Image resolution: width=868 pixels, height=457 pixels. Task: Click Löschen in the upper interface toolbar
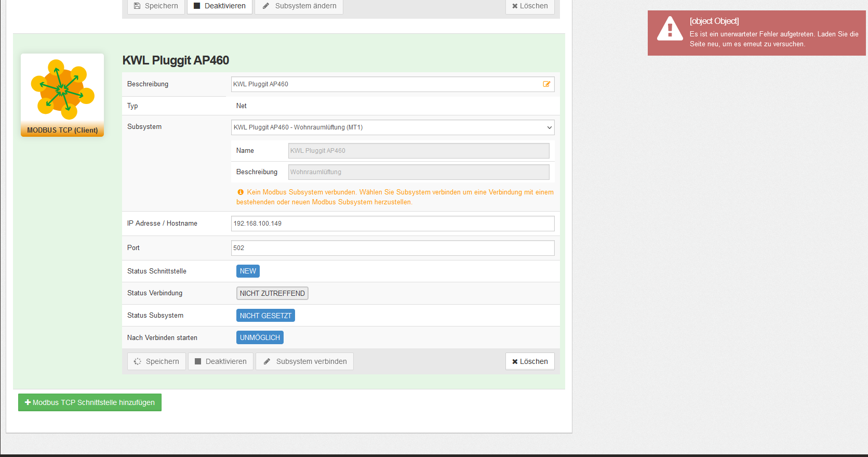coord(529,6)
